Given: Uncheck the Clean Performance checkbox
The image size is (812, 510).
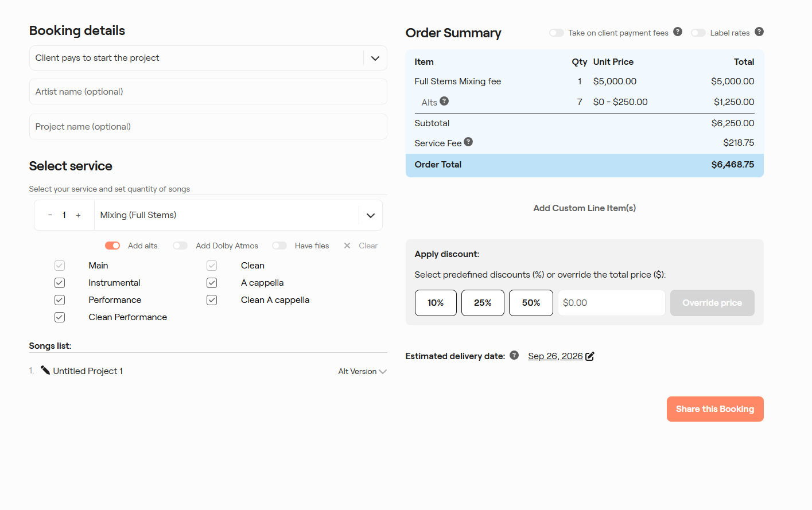Looking at the screenshot, I should (60, 317).
